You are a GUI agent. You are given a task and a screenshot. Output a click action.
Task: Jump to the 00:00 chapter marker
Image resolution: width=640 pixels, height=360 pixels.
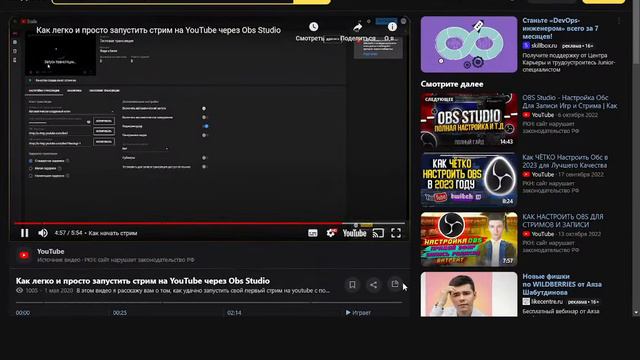pyautogui.click(x=23, y=313)
